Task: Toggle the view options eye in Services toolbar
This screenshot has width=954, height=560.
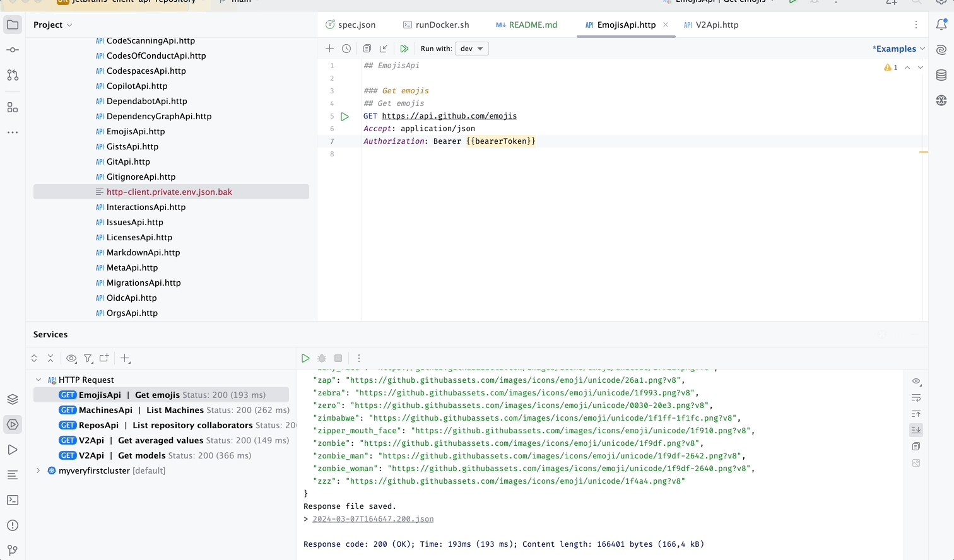Action: click(71, 358)
